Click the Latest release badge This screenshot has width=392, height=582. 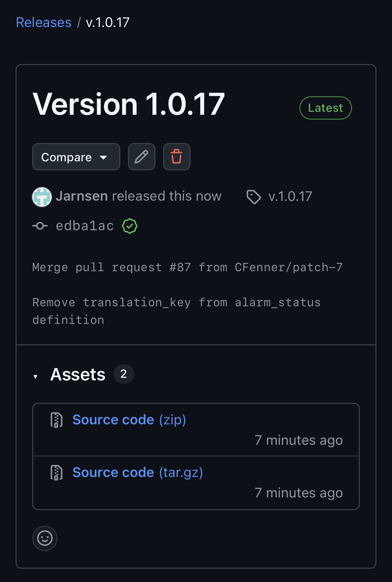[x=325, y=108]
